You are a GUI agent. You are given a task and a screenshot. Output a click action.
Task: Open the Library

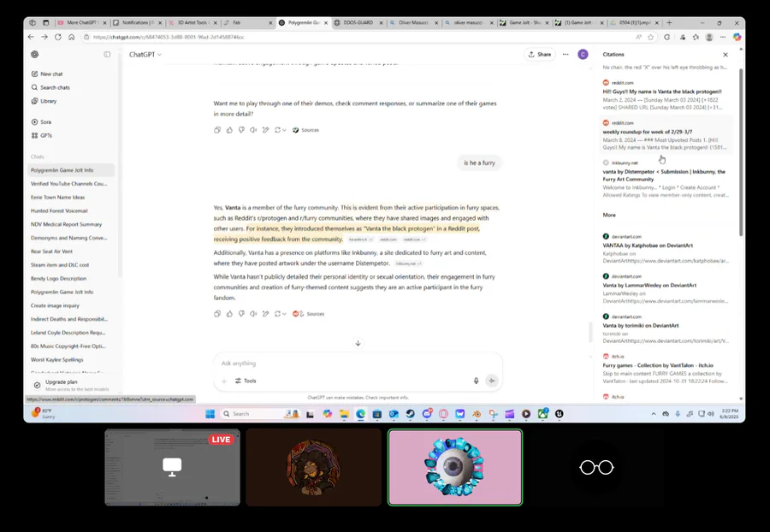[x=44, y=101]
